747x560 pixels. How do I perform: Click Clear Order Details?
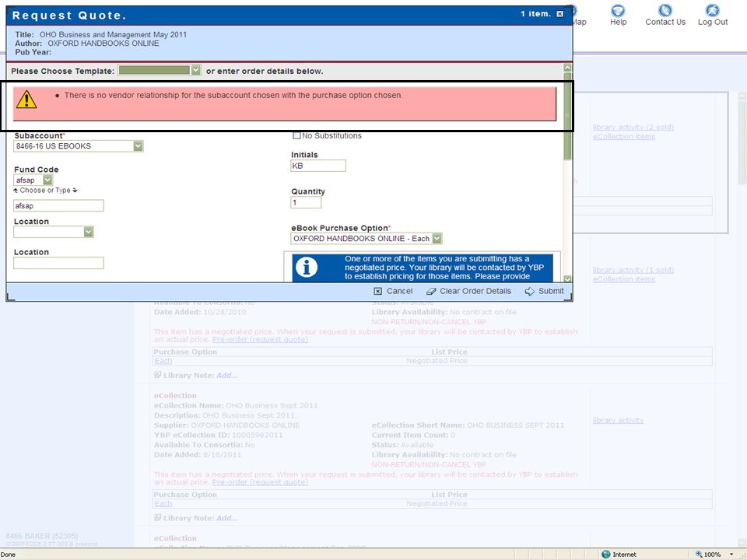(468, 291)
